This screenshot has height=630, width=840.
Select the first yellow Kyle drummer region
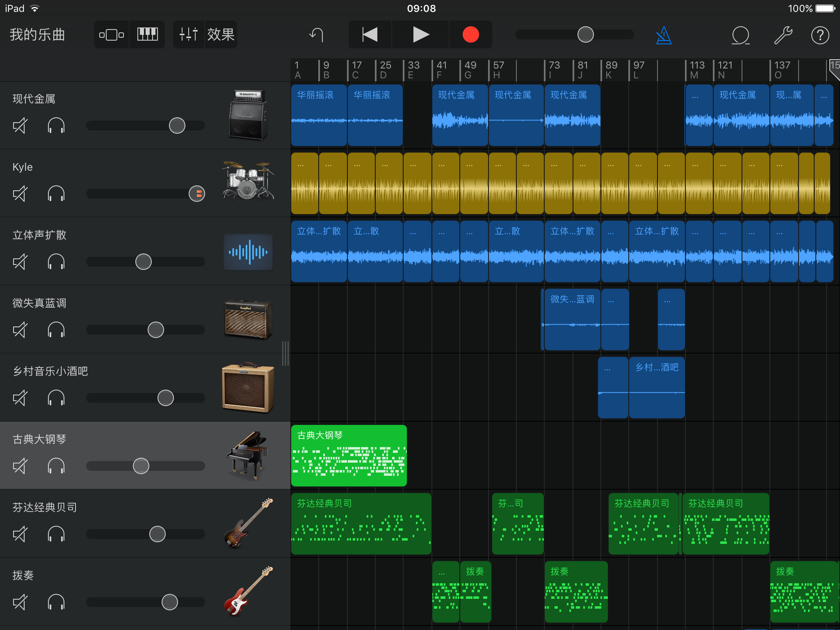(x=305, y=183)
